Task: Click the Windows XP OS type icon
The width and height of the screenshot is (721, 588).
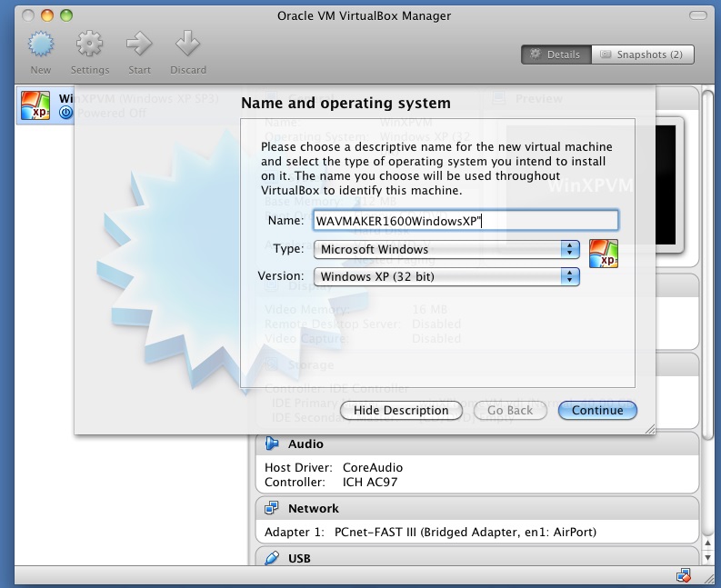Action: (603, 254)
